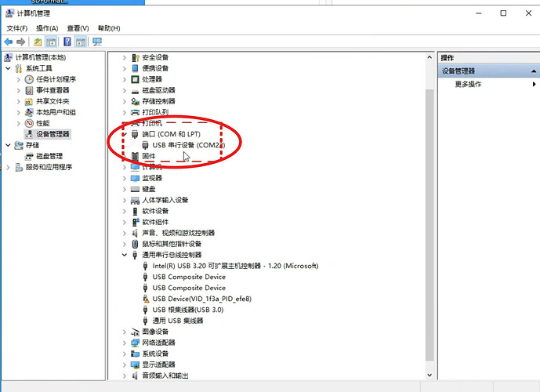The image size is (540, 392).
Task: Collapse the 系统工具 tree node
Action: (x=9, y=68)
